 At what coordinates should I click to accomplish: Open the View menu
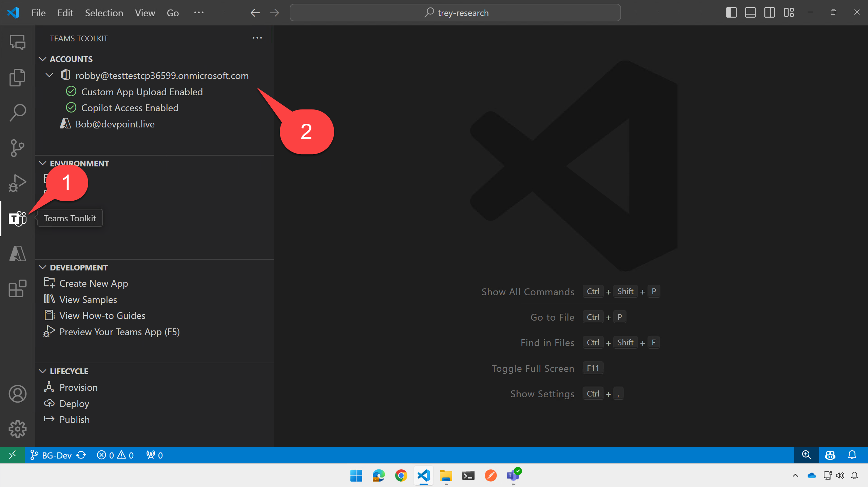click(145, 13)
